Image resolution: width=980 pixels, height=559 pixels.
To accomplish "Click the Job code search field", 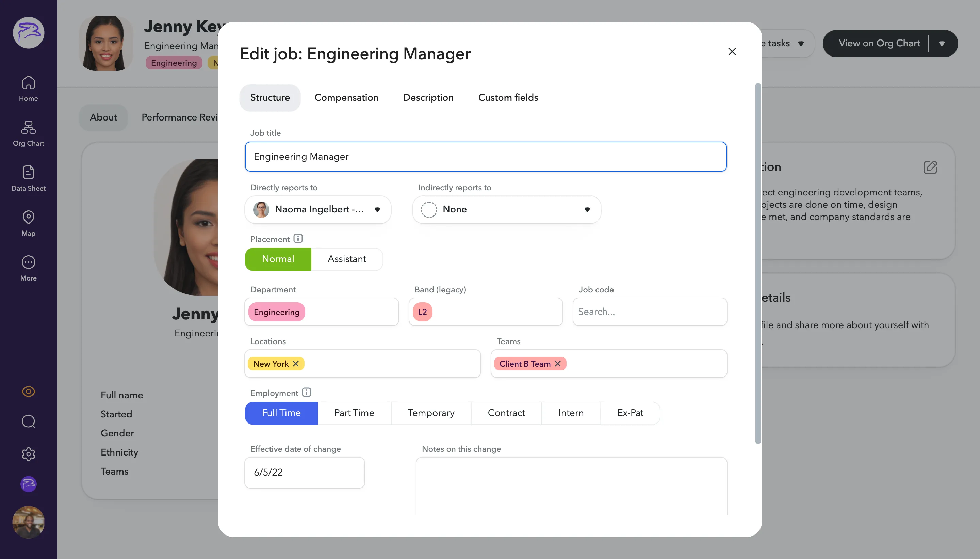I will (x=650, y=312).
